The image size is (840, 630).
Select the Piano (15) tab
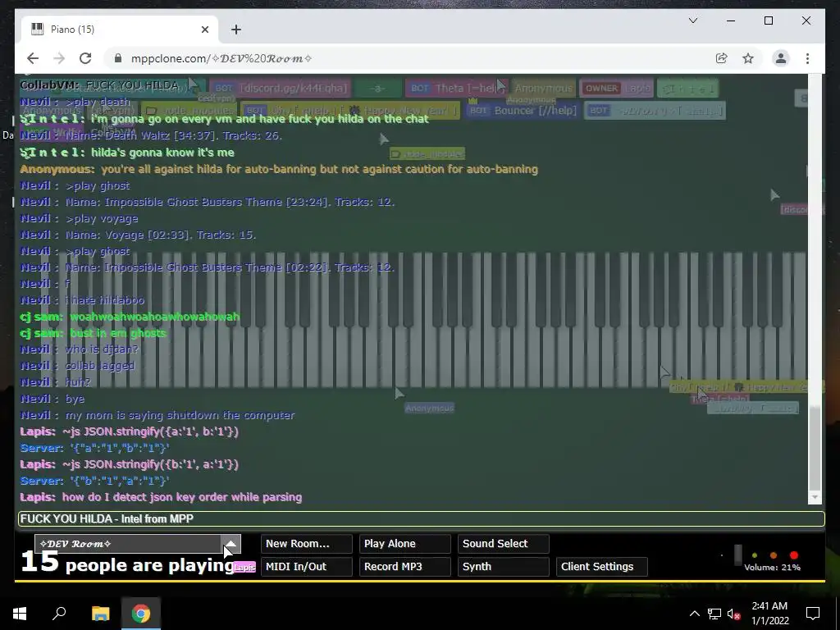[119, 30]
